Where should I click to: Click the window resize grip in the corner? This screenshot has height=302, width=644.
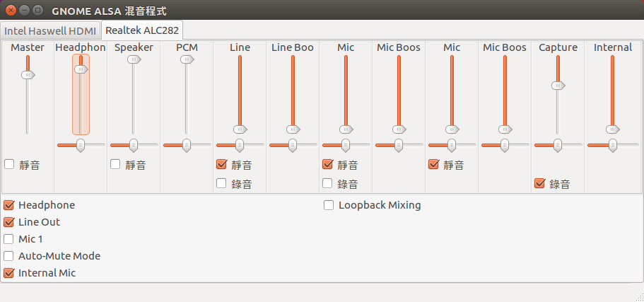639,297
